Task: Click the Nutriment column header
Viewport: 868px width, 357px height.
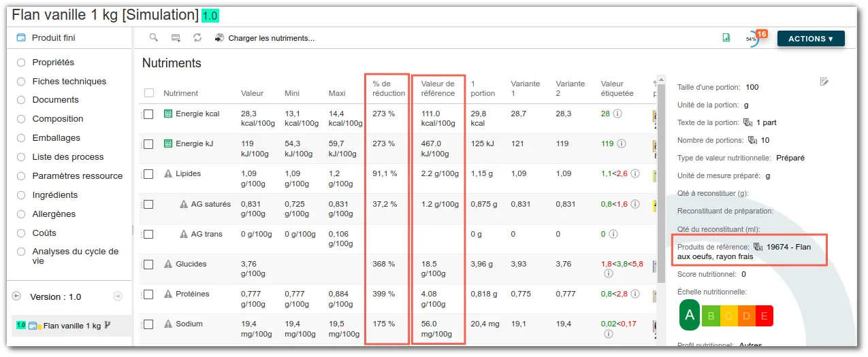Action: 180,93
